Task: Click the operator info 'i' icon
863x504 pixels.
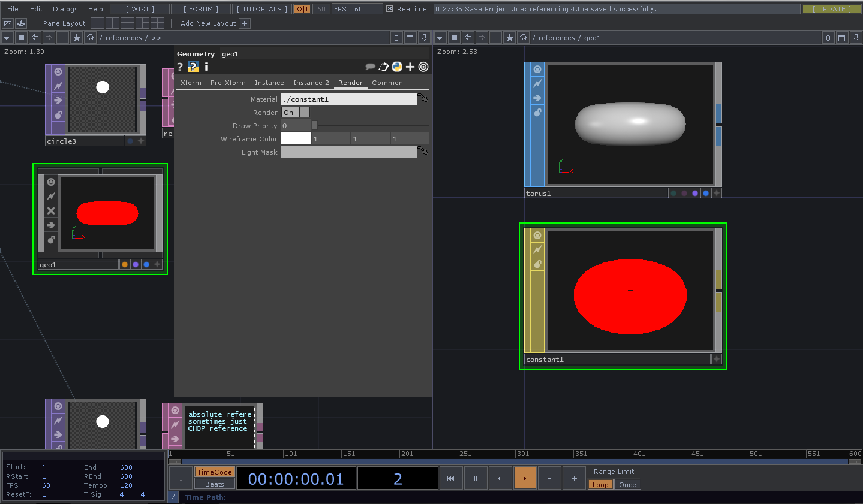Action: tap(206, 67)
